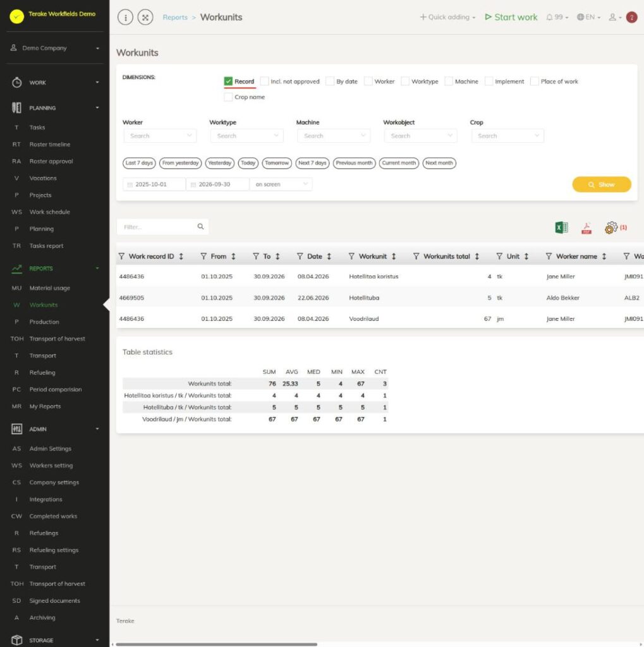Image resolution: width=644 pixels, height=647 pixels.
Task: Select the Current month range
Action: click(x=399, y=163)
